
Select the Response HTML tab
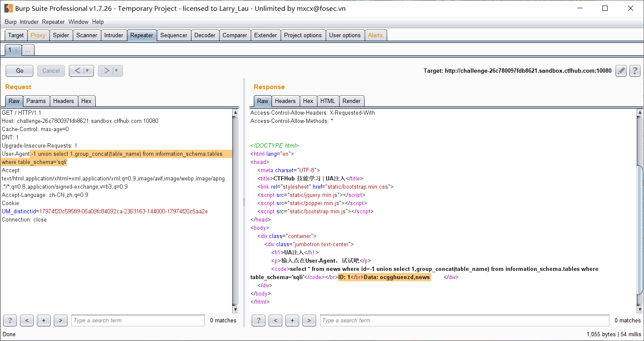[x=328, y=101]
